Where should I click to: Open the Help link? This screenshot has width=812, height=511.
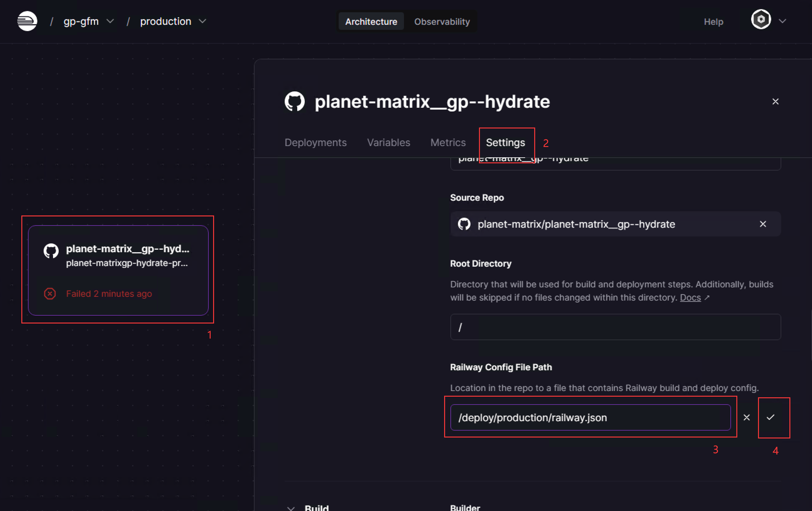coord(713,22)
